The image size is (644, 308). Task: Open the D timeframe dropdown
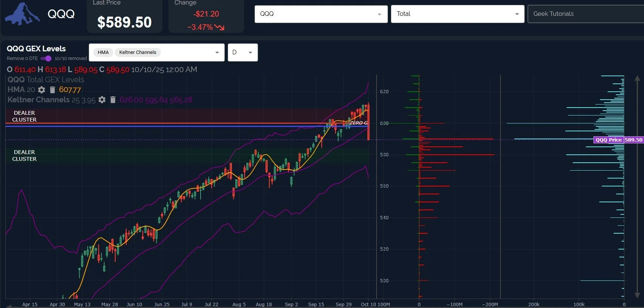click(x=242, y=52)
